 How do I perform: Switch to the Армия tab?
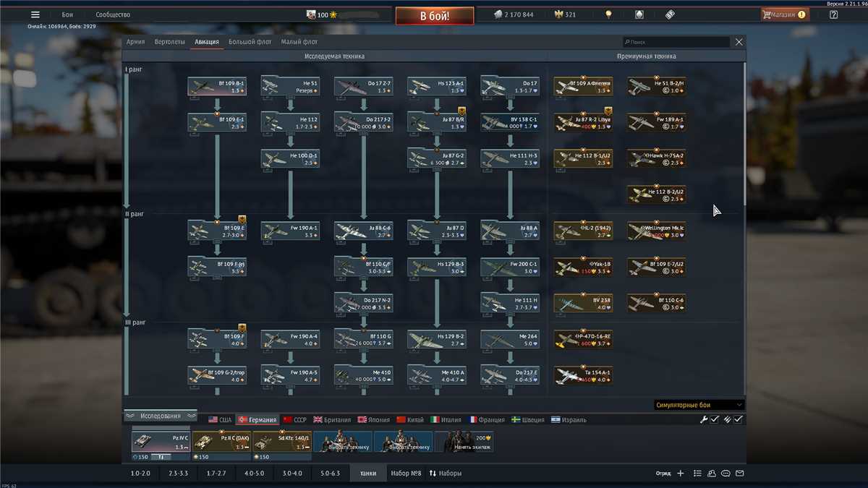tap(135, 42)
